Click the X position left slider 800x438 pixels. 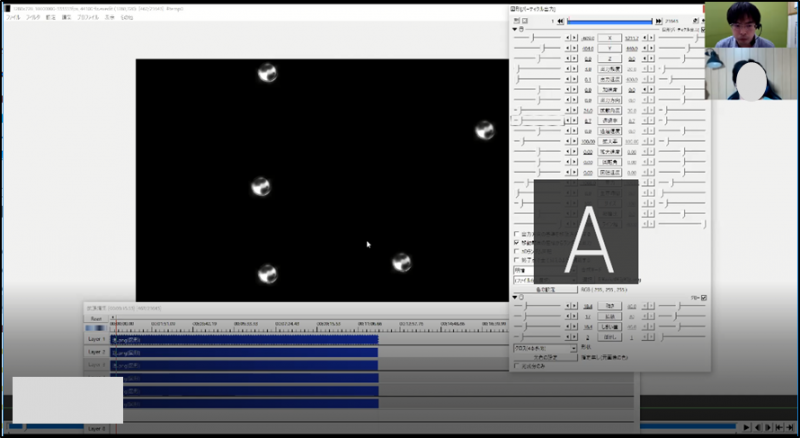535,38
